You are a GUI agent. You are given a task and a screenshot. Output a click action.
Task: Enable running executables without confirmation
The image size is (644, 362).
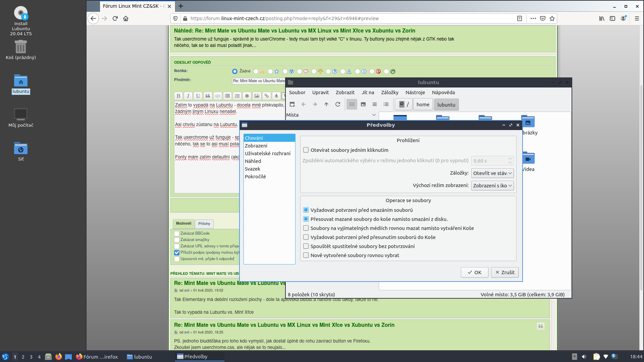[306, 246]
